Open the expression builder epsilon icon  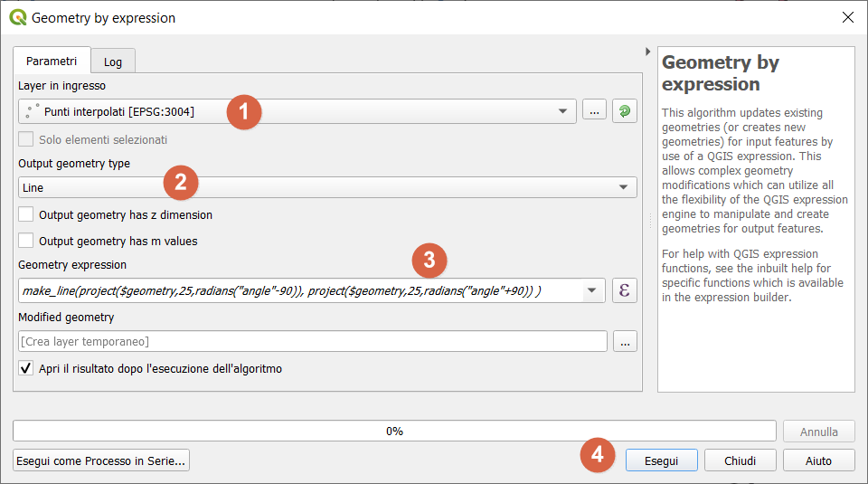pos(625,290)
